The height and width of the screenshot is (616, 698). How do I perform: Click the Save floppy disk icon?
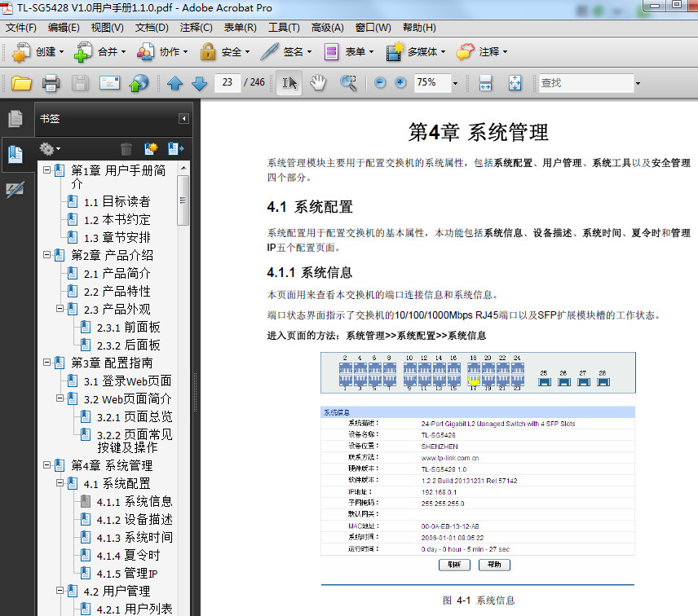(x=80, y=83)
